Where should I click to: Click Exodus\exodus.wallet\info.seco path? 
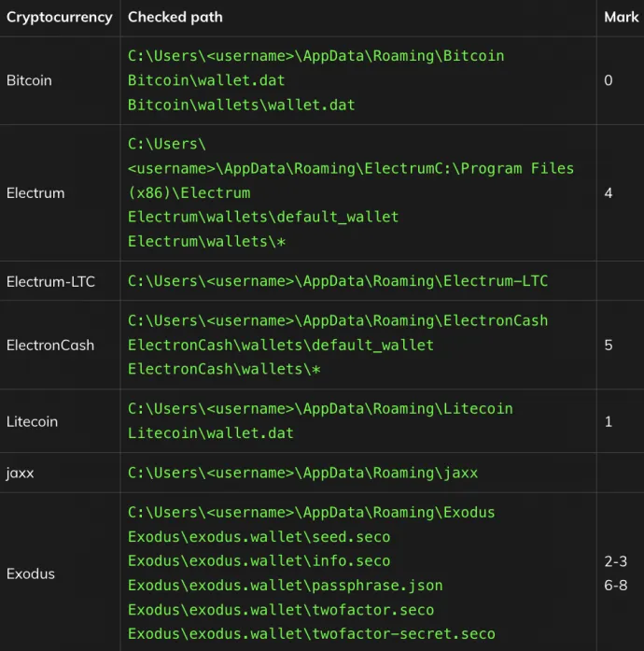click(x=259, y=561)
